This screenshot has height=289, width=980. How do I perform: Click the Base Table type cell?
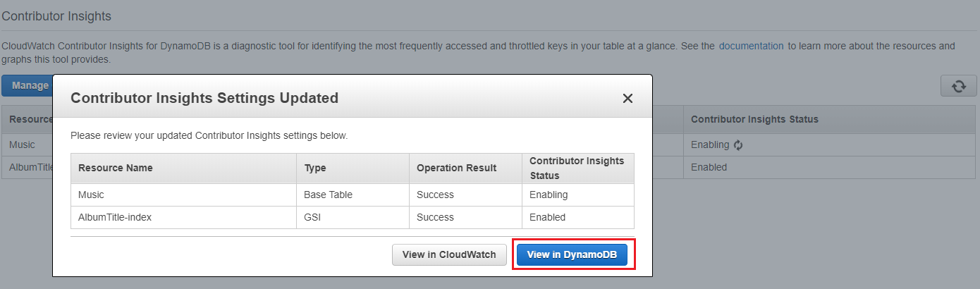(x=353, y=195)
